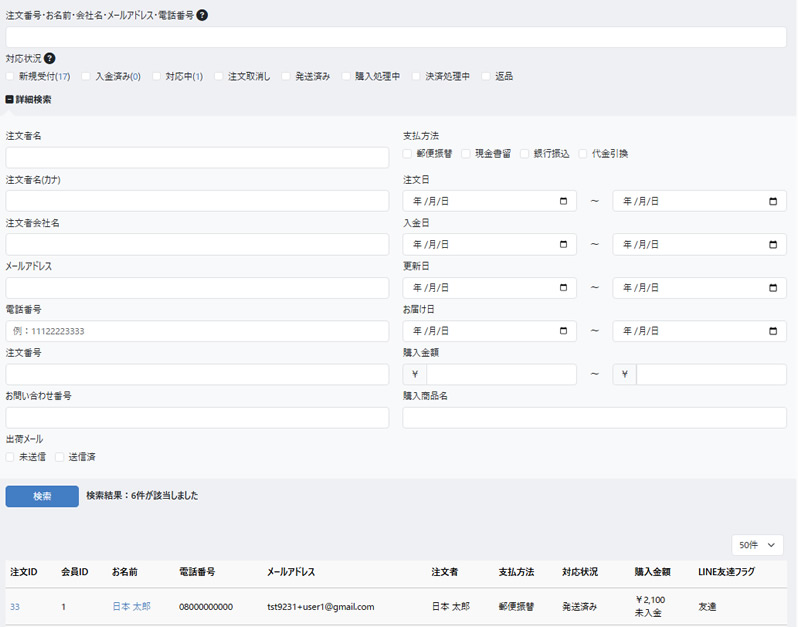This screenshot has height=627, width=798.
Task: Open help icon beside multi-search label
Action: click(x=202, y=15)
